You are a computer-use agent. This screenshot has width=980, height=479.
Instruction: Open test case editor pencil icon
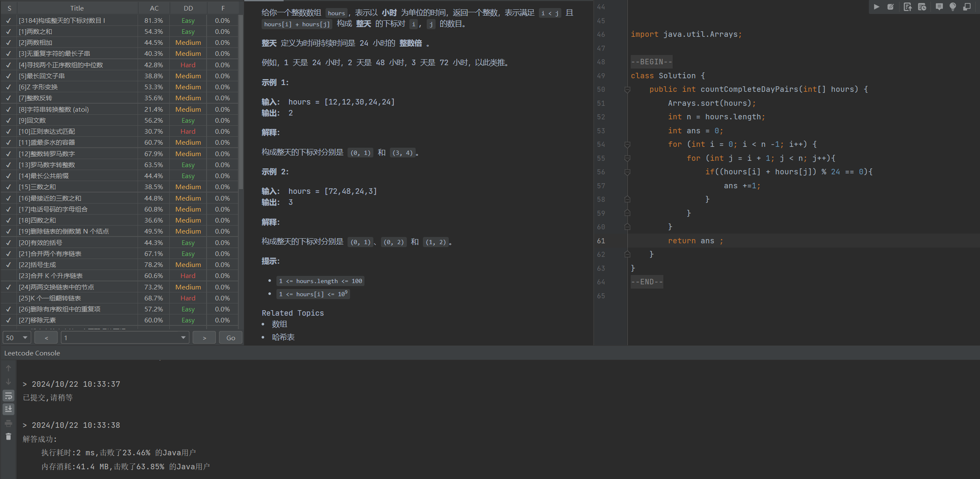coord(891,7)
